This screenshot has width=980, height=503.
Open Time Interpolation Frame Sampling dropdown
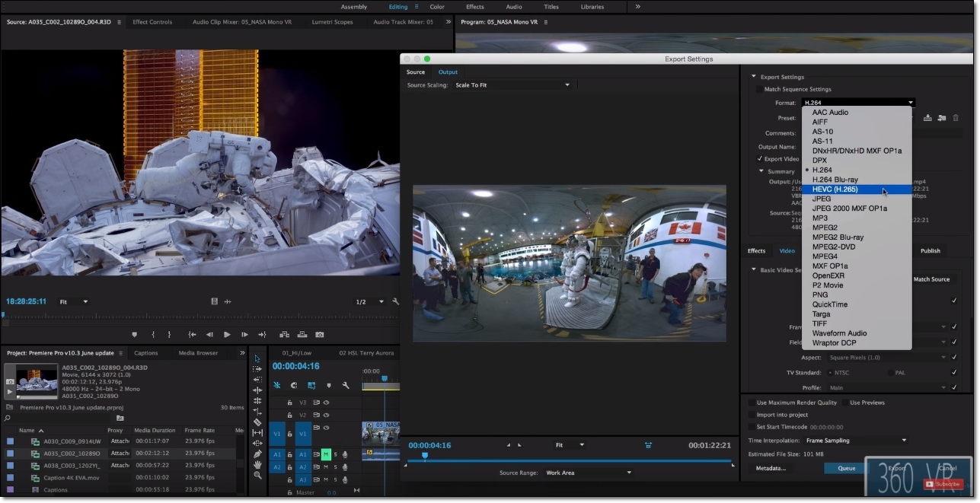tap(856, 441)
